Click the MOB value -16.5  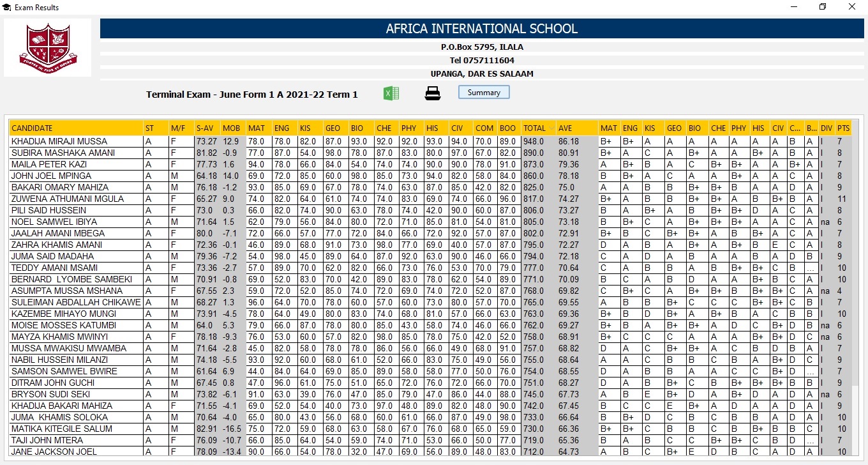point(233,429)
